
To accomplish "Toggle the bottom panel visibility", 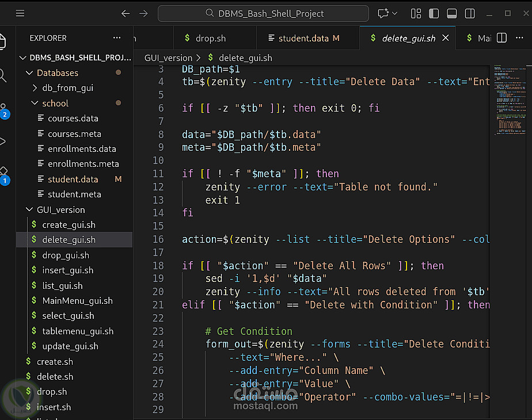I will pos(452,13).
